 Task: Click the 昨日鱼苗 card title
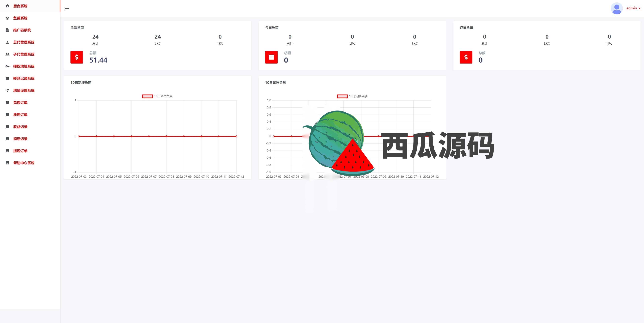(x=466, y=27)
